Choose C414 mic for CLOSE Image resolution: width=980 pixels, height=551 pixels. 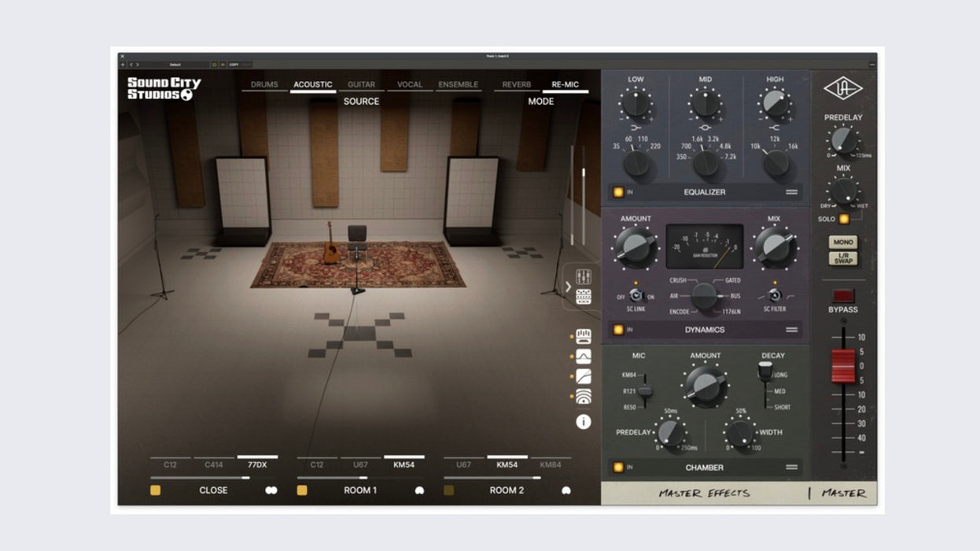point(214,464)
